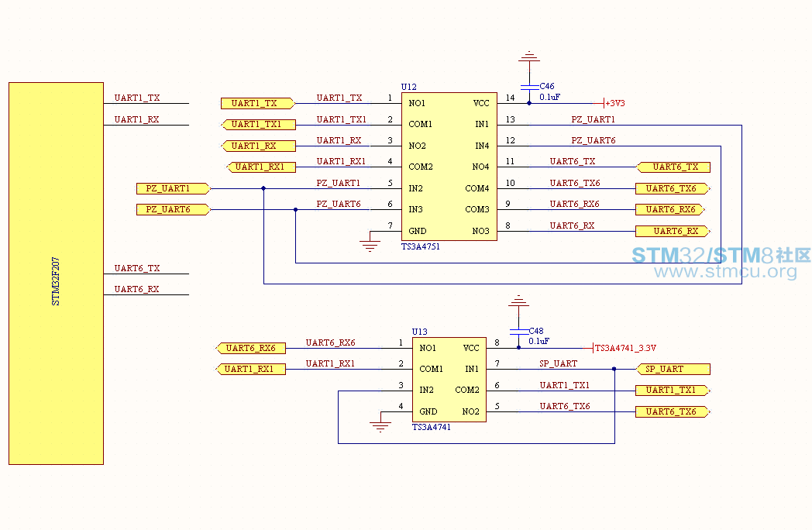Click the UART1_TX1 yellow port on U12 pin 2

259,124
